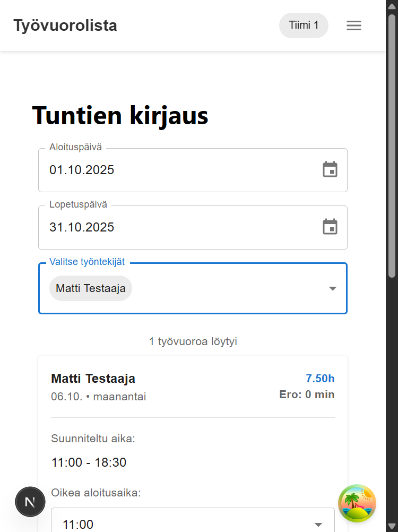The image size is (398, 532).
Task: Click the scrollbar down arrow
Action: (x=391, y=527)
